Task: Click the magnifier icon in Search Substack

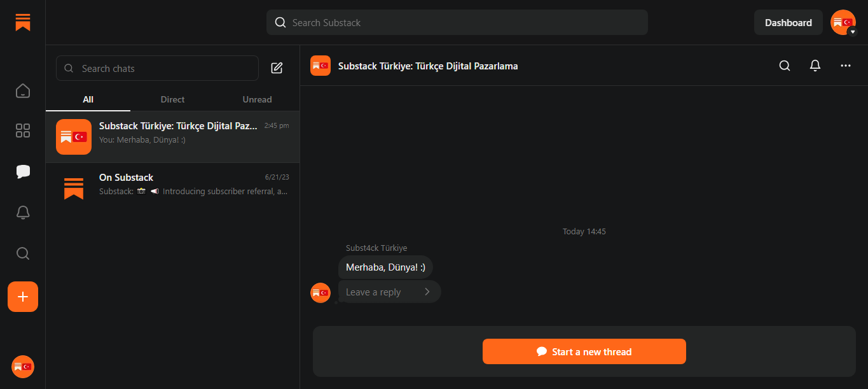Action: click(x=280, y=22)
